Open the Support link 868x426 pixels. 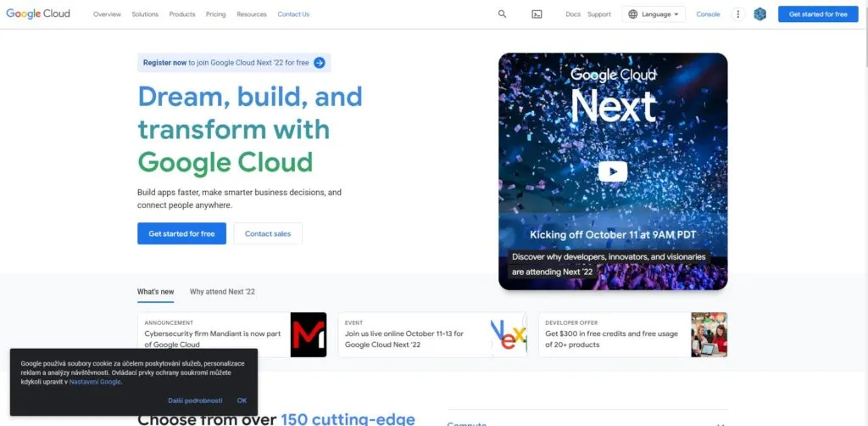[x=599, y=14]
